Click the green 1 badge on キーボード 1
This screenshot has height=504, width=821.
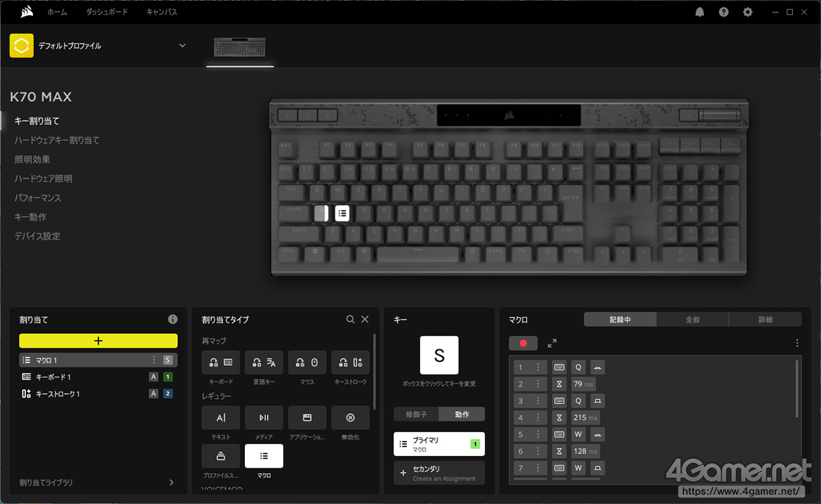(168, 377)
